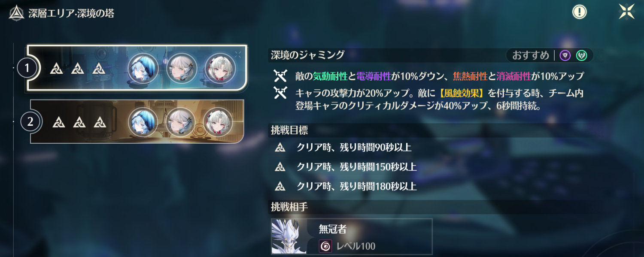Click the tower emblem icon beside title
Screen dimensions: 644x257
click(17, 13)
